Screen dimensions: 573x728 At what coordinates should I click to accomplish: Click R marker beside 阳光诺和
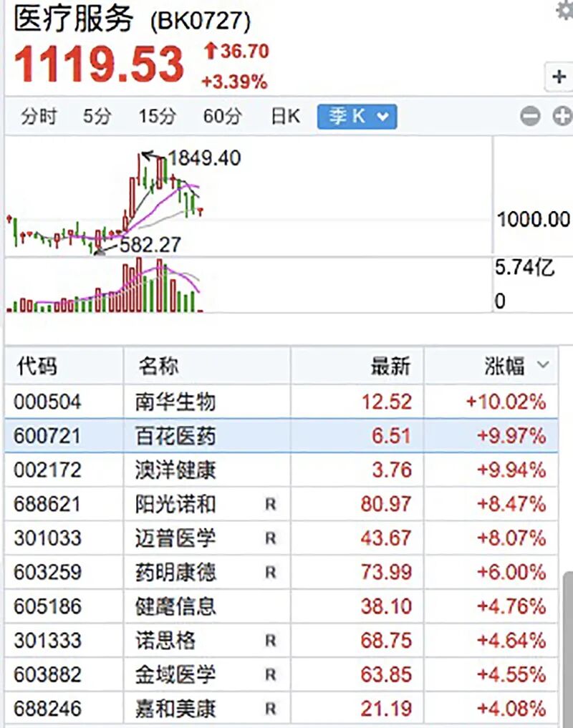[x=271, y=504]
